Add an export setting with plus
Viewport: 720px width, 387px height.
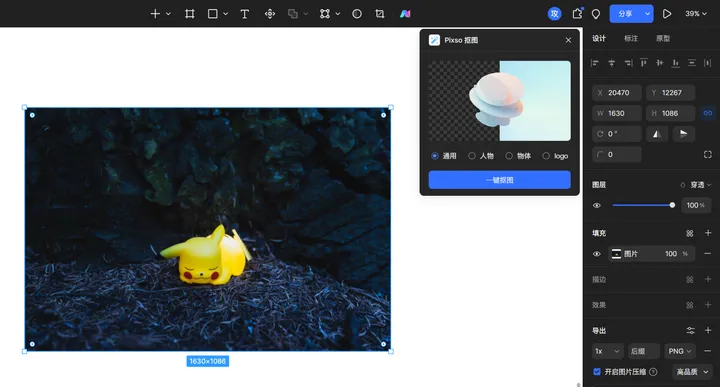(x=708, y=331)
